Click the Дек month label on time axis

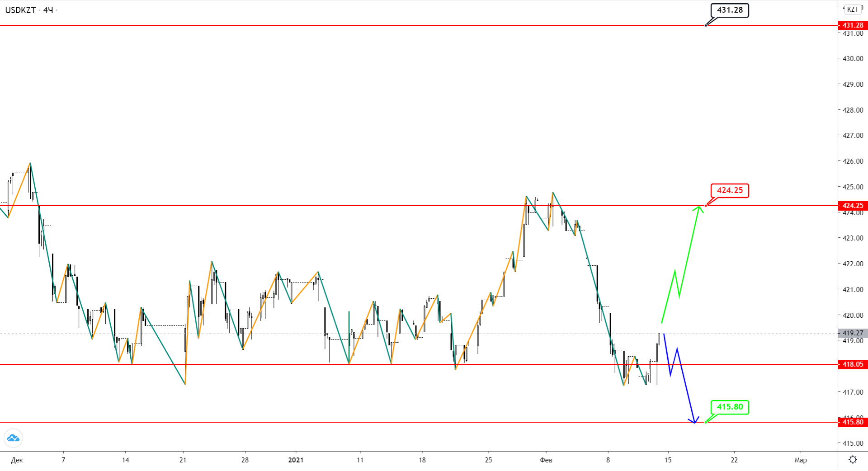coord(17,460)
